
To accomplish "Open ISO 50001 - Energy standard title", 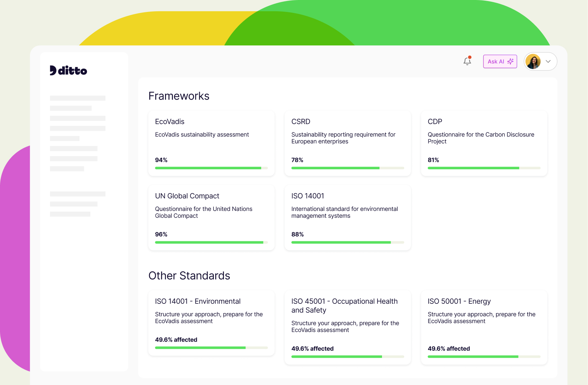I will tap(459, 301).
